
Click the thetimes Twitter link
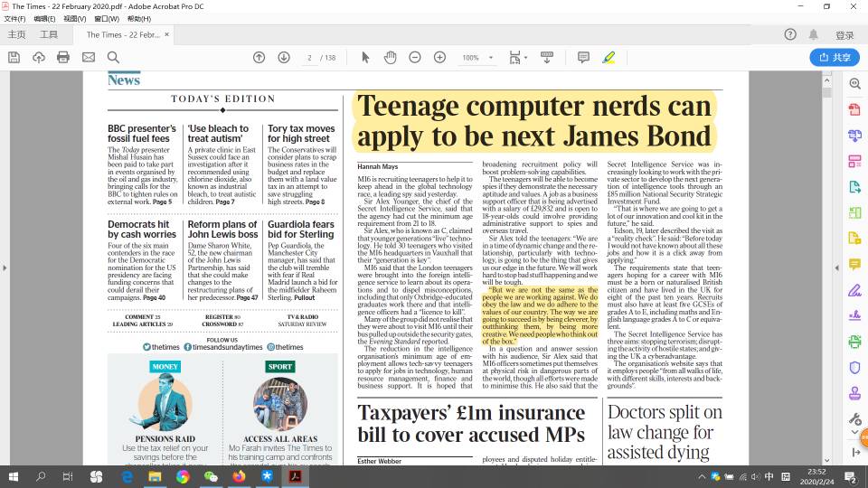[x=161, y=347]
